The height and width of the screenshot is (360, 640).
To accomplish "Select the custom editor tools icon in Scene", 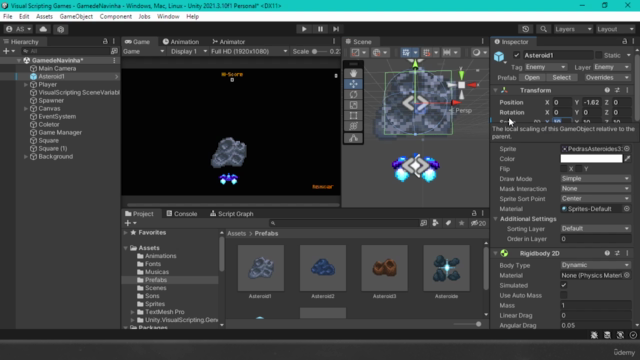I will click(353, 138).
